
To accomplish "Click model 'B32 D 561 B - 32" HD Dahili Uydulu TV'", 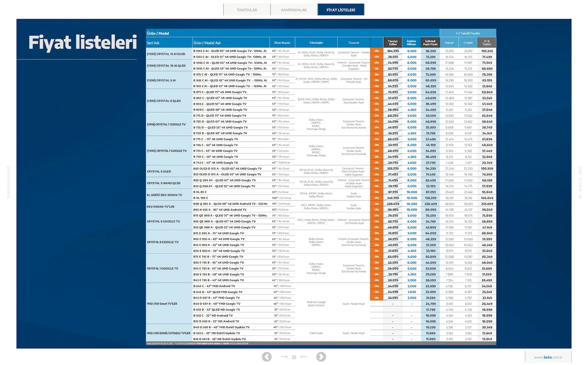I will coord(219,339).
